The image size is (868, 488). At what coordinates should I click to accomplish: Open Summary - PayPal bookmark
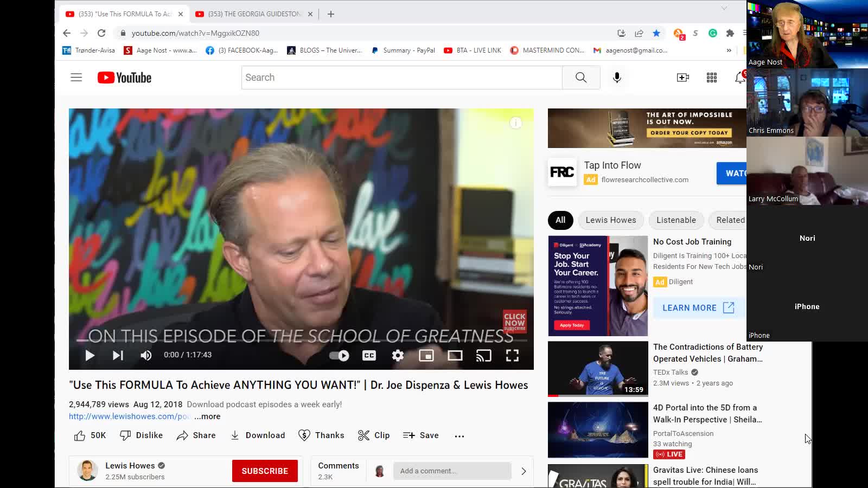point(403,50)
